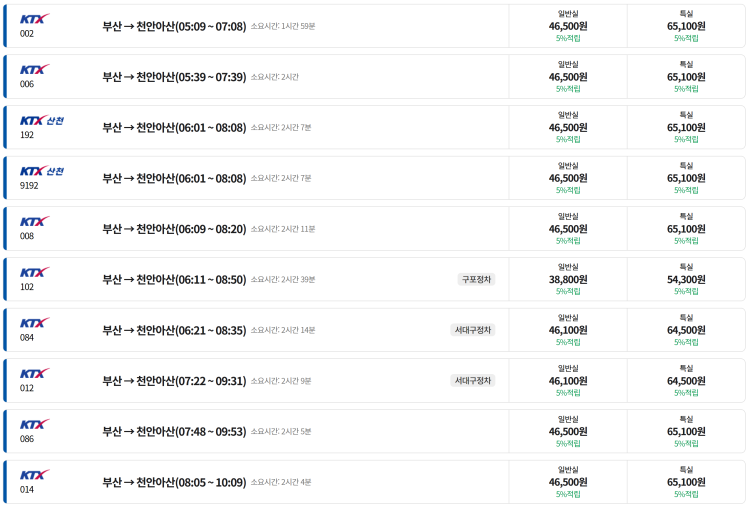Click the KTX logo for train 014

(x=34, y=475)
